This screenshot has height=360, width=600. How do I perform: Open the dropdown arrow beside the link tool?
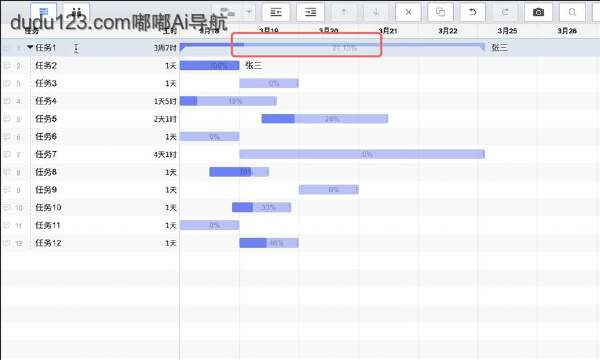pos(249,12)
